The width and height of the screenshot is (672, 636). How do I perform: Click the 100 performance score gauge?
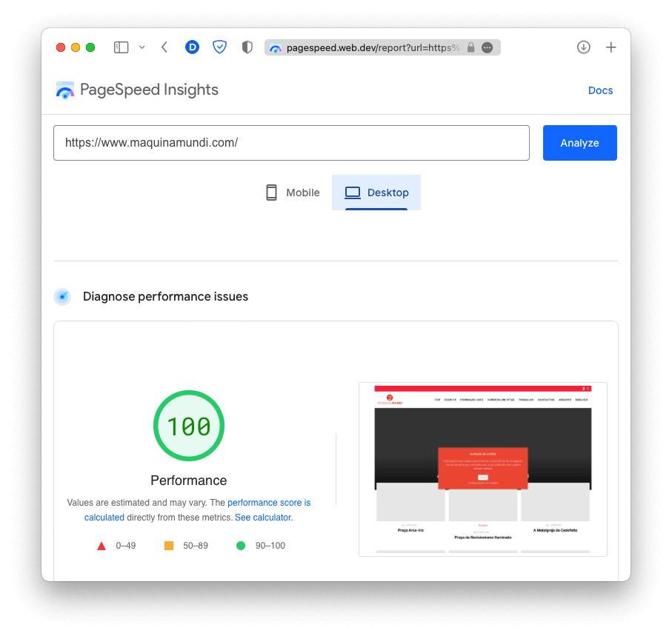coord(189,426)
